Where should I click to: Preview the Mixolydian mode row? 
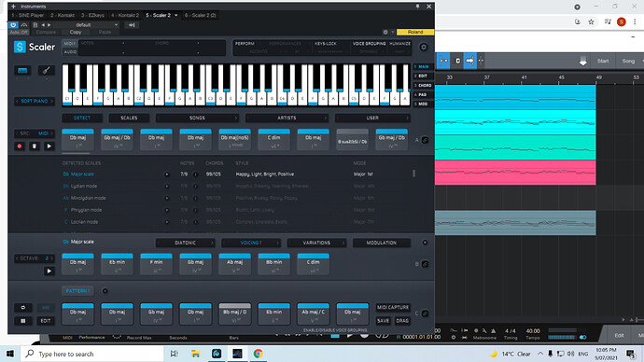(167, 198)
